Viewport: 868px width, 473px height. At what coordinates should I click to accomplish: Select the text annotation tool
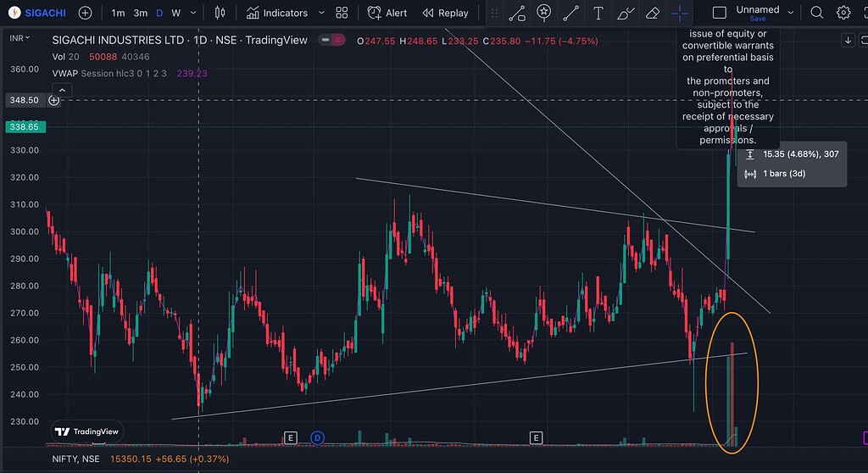(598, 13)
